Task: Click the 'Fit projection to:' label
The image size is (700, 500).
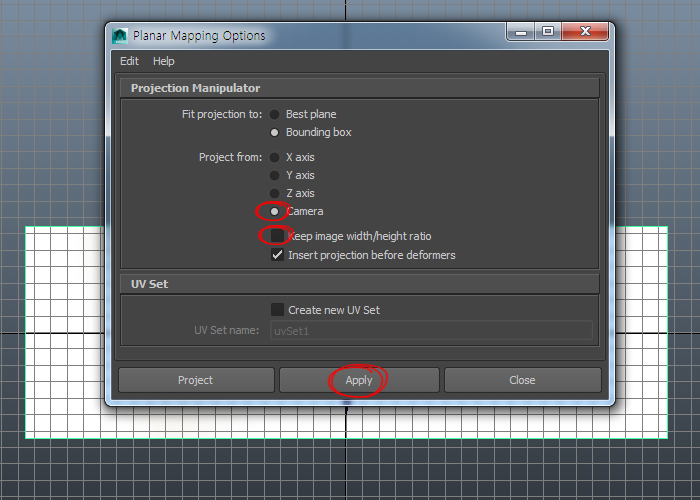Action: pos(222,114)
